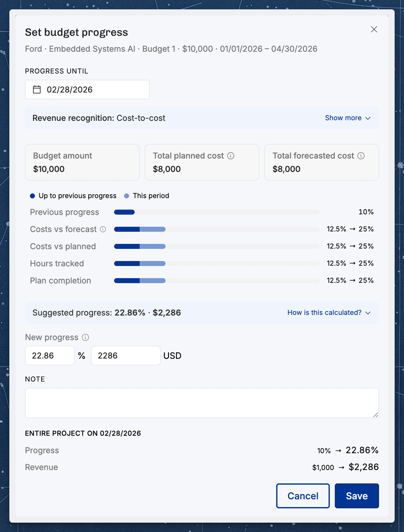Click the Costs vs planned progress bar
Screen dimensions: 404x532
coord(217,246)
